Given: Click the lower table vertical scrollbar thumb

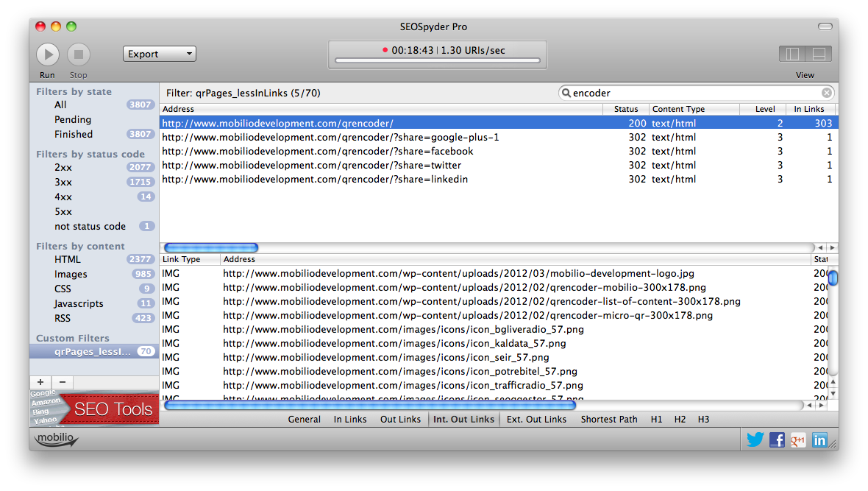Looking at the screenshot, I should (x=833, y=277).
